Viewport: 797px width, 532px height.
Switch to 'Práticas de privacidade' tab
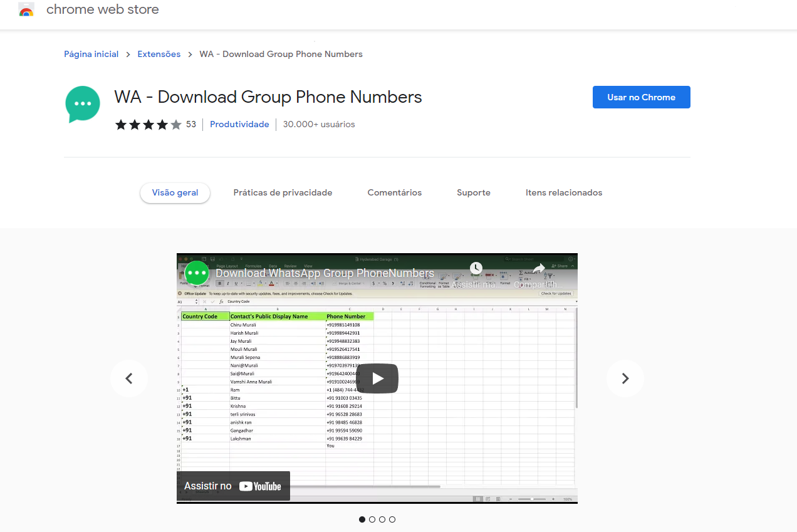pyautogui.click(x=283, y=193)
